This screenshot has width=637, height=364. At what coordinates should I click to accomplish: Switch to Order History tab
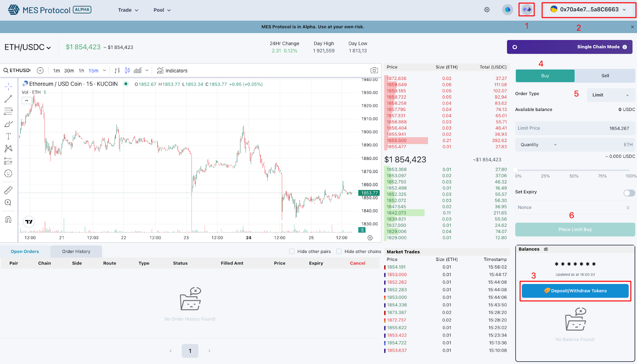pos(76,251)
